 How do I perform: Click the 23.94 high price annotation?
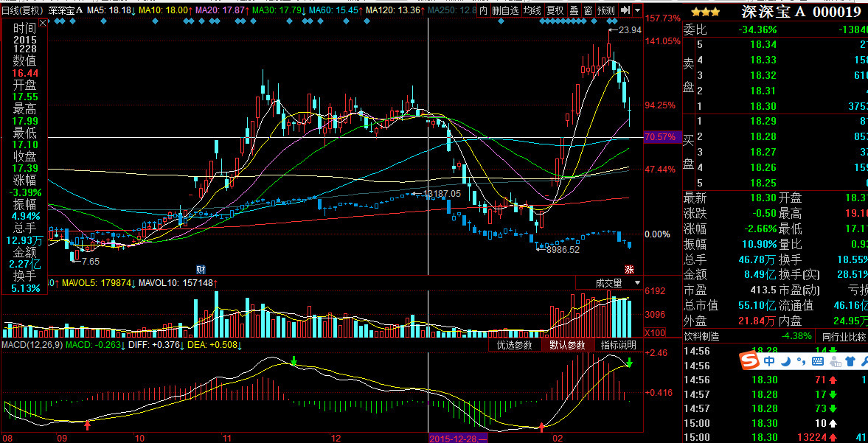[x=629, y=30]
